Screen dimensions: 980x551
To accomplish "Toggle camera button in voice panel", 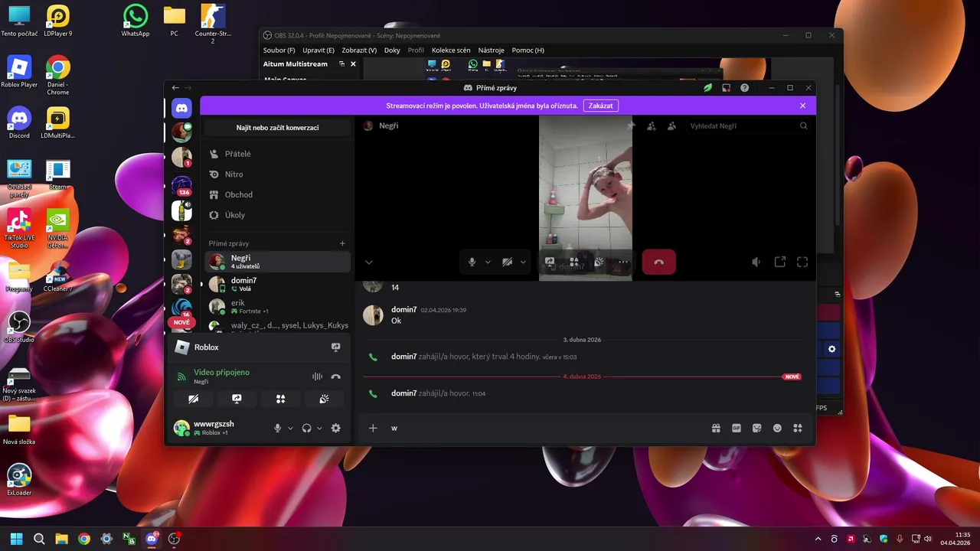I will [x=194, y=399].
